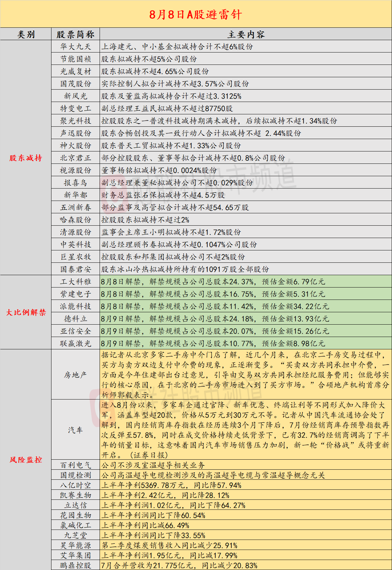Viewport: 392px width, 570px height.
Task: Click 董事杨铭拟减持不超0.0024%股份 cell
Action: [246, 170]
